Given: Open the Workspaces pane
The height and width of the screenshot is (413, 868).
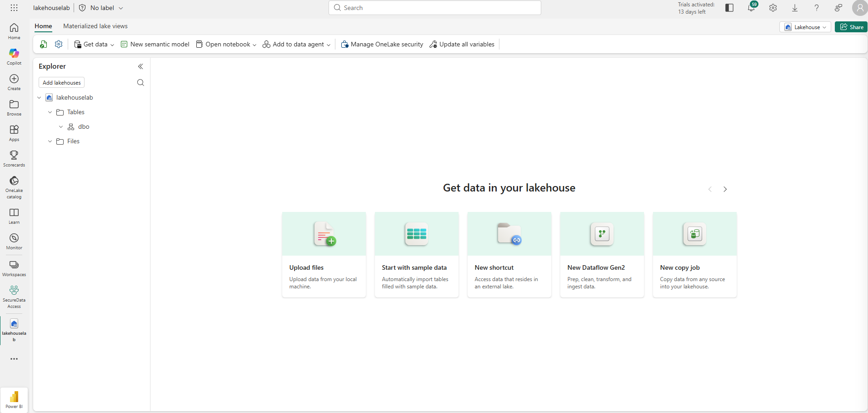Looking at the screenshot, I should [x=14, y=268].
